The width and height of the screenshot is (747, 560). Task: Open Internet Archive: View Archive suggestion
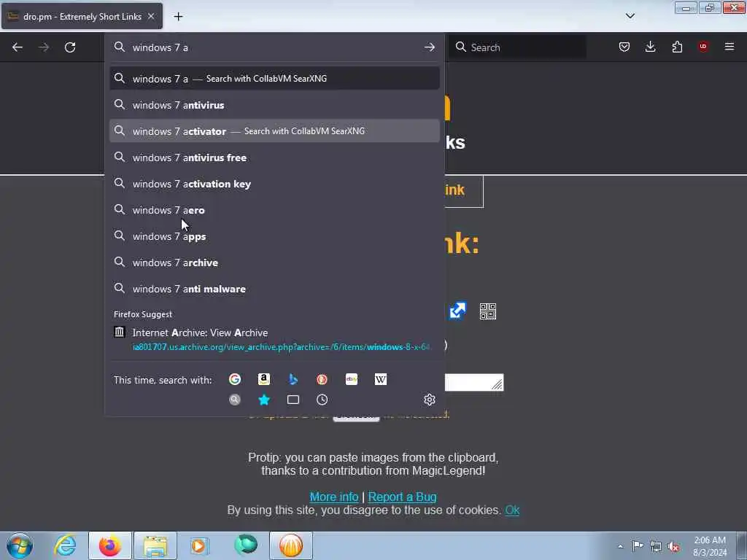(x=274, y=340)
